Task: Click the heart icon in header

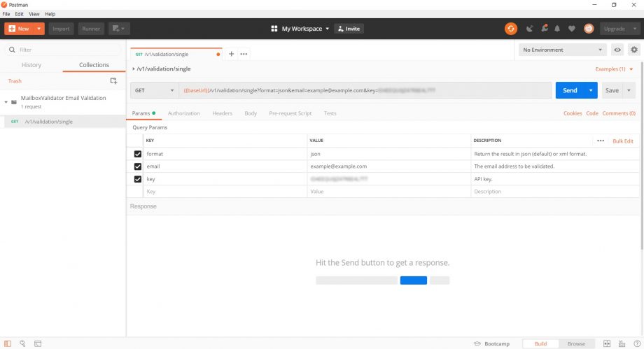Action: click(571, 29)
